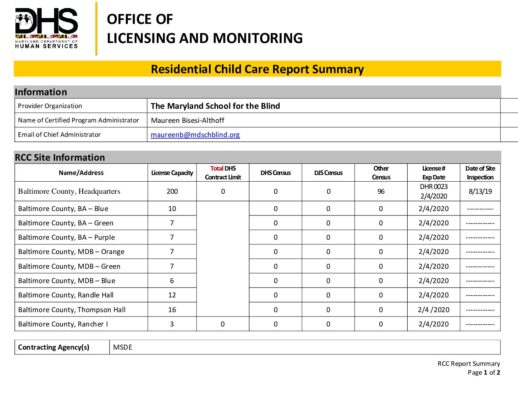This screenshot has width=518, height=400.
Task: Click the 'Name of Certified Program Administrator' label
Action: click(x=78, y=120)
